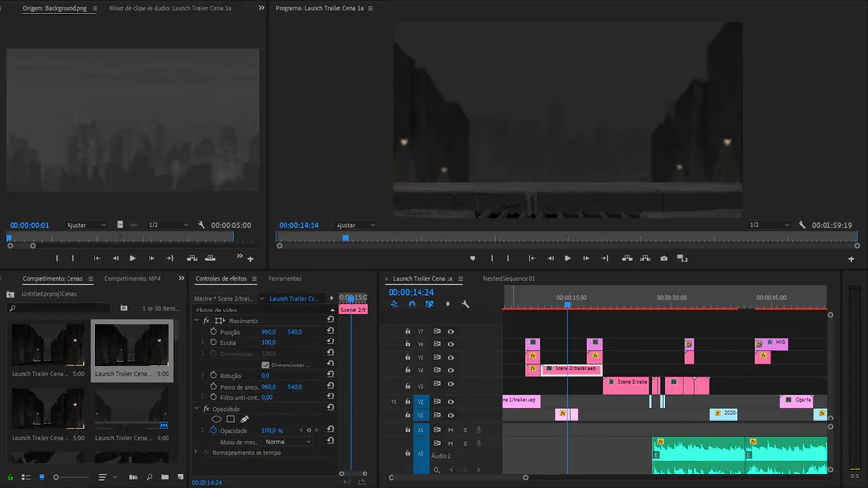Click the Extract button in Program monitor
Viewport: 868px width, 488px height.
(645, 258)
